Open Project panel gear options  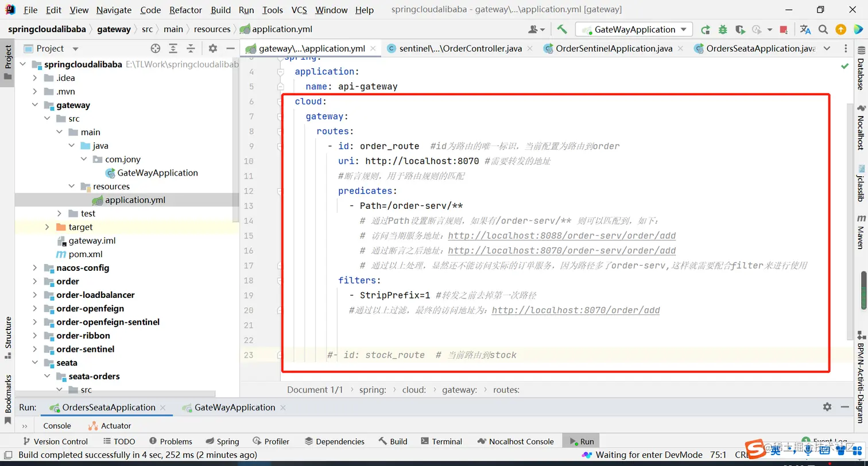[x=212, y=49]
